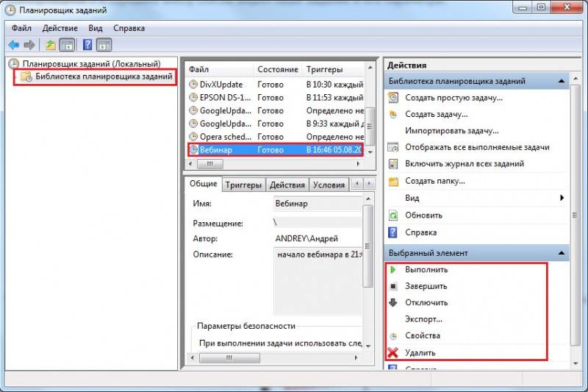
Task: Collapse the Выбранный элемент section
Action: coord(562,253)
